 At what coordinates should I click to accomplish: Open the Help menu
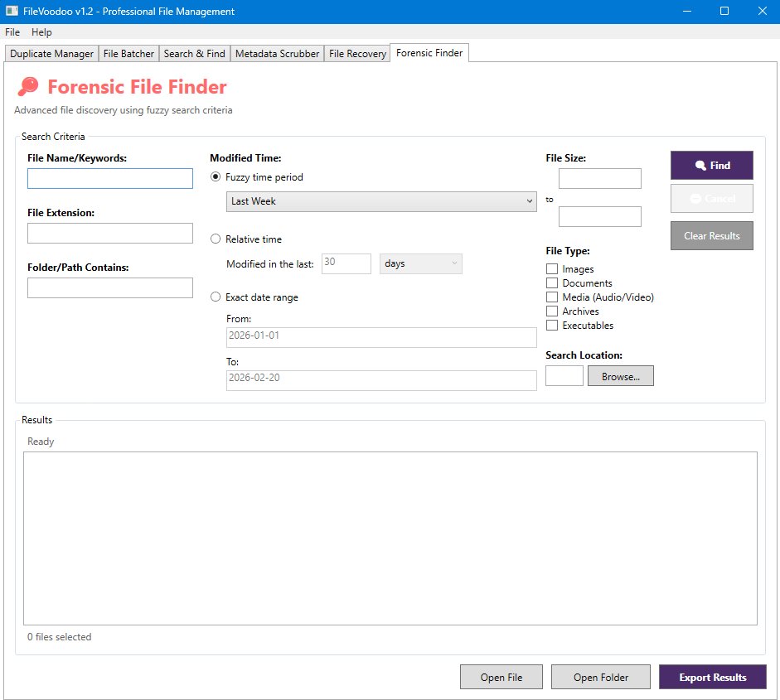click(41, 32)
